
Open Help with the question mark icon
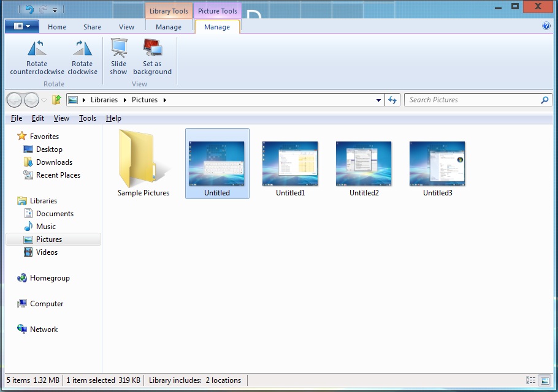pyautogui.click(x=546, y=26)
